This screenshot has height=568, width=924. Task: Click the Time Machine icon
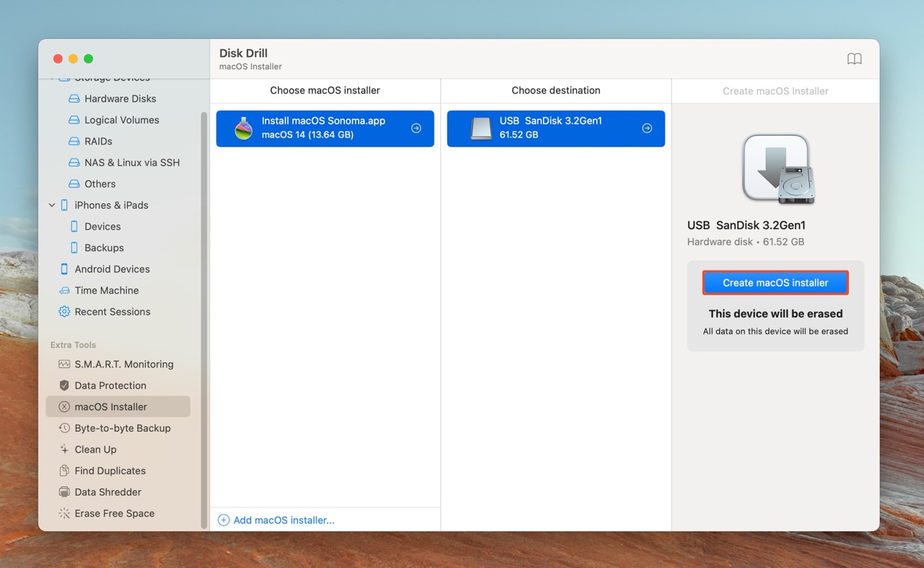point(64,290)
